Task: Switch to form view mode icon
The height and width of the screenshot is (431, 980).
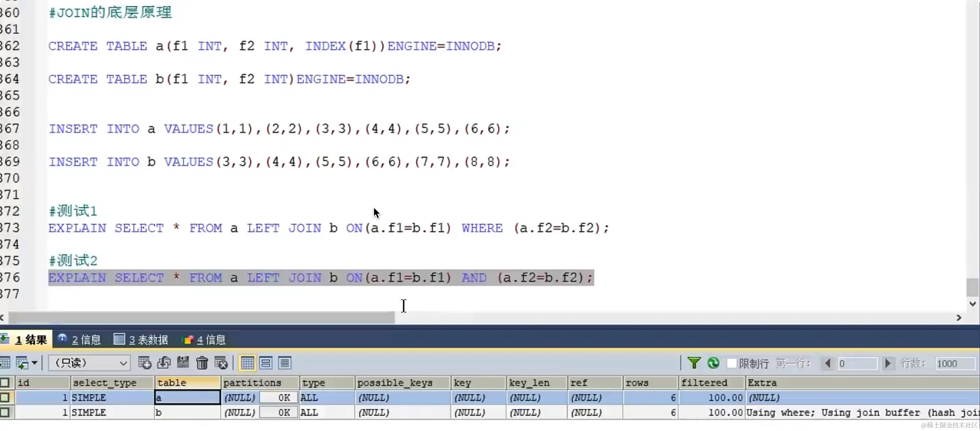Action: (x=266, y=363)
